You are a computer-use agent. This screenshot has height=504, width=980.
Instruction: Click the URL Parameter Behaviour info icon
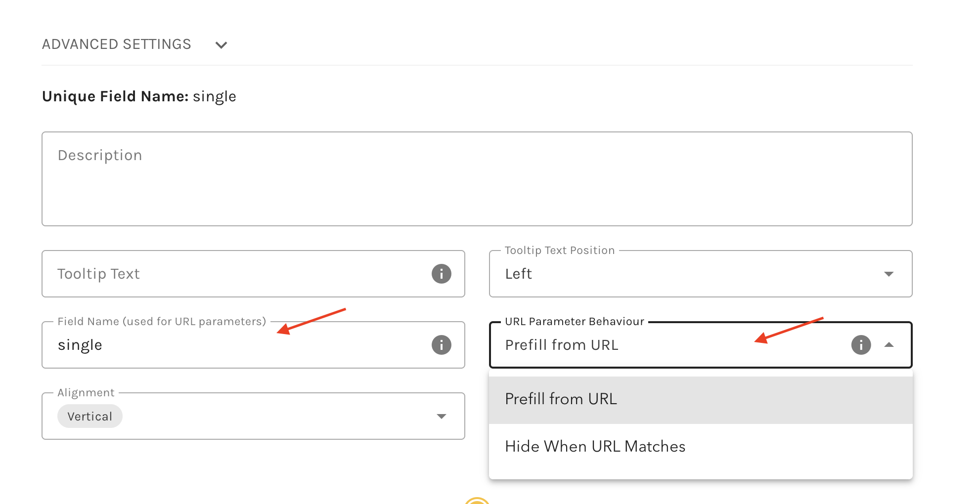coord(861,345)
